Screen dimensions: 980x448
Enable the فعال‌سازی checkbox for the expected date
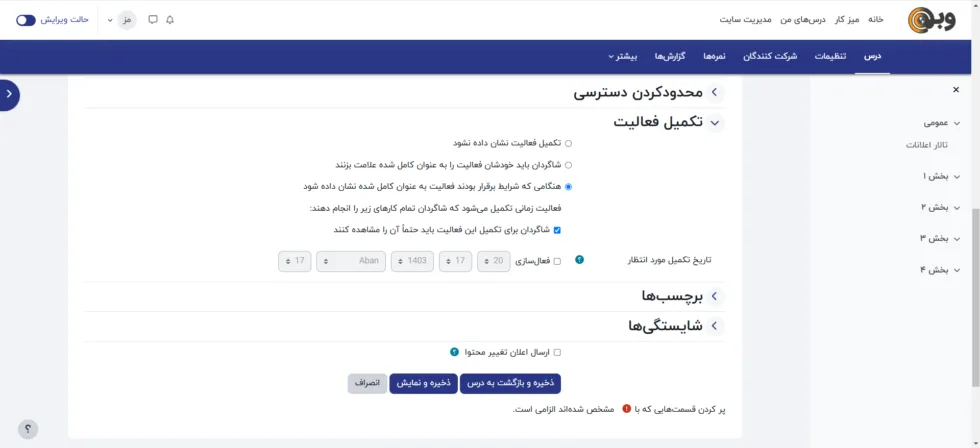tap(557, 261)
